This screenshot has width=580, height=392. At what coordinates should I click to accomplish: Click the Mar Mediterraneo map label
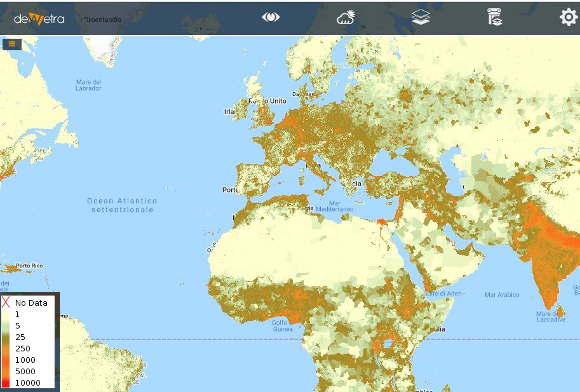334,206
